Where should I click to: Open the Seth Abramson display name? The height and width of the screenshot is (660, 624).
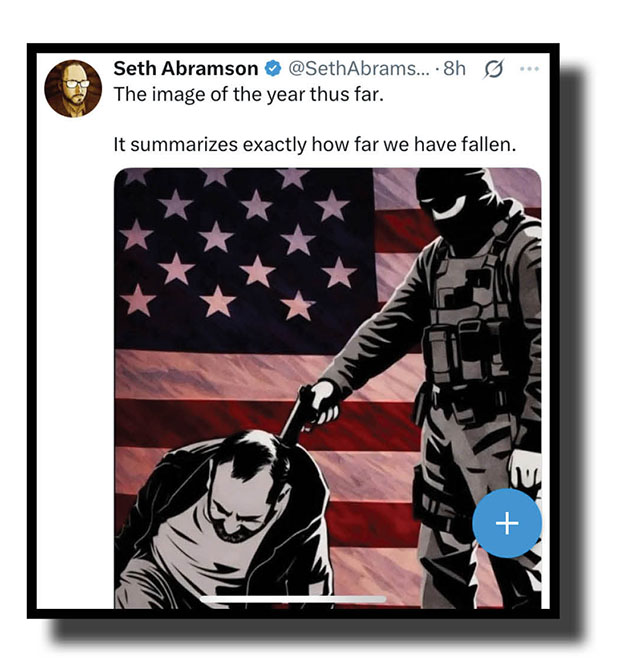(x=186, y=69)
